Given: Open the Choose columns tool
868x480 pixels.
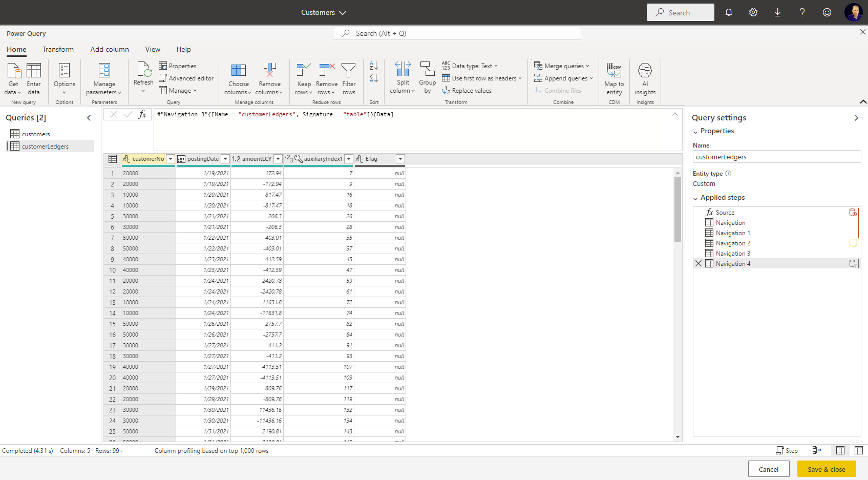Looking at the screenshot, I should pyautogui.click(x=238, y=71).
